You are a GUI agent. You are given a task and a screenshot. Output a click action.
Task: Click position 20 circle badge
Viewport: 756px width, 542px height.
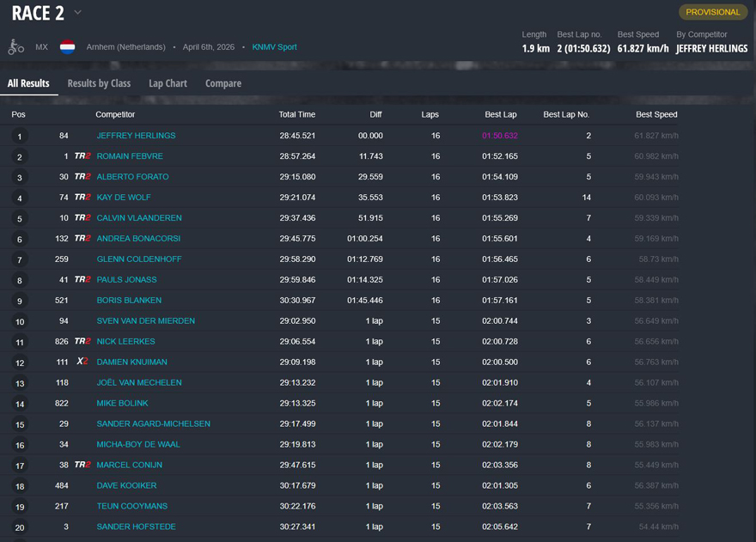(x=20, y=528)
